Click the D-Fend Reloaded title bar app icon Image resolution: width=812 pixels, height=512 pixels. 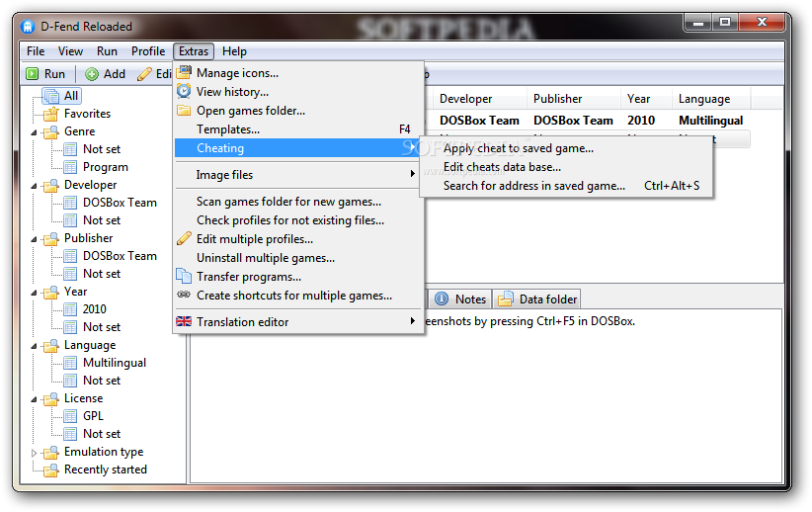[x=28, y=26]
